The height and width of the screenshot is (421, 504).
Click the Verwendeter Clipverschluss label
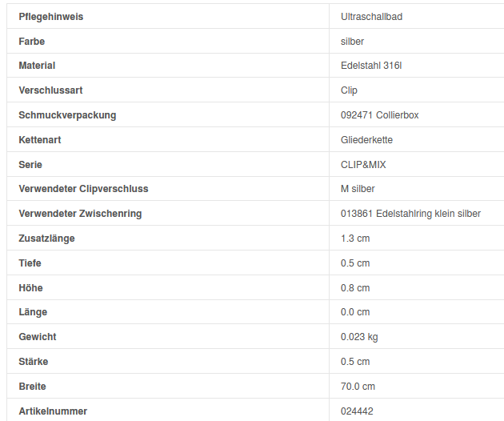click(83, 189)
